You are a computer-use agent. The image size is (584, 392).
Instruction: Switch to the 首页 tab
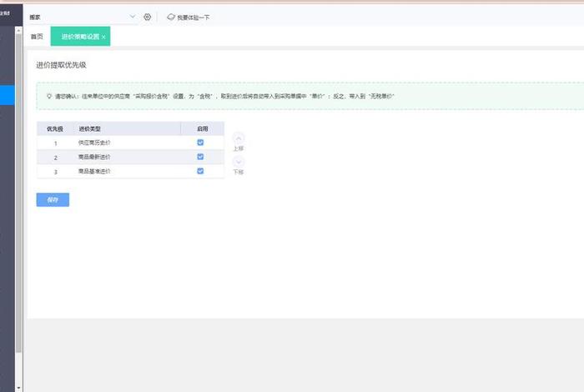(x=37, y=37)
